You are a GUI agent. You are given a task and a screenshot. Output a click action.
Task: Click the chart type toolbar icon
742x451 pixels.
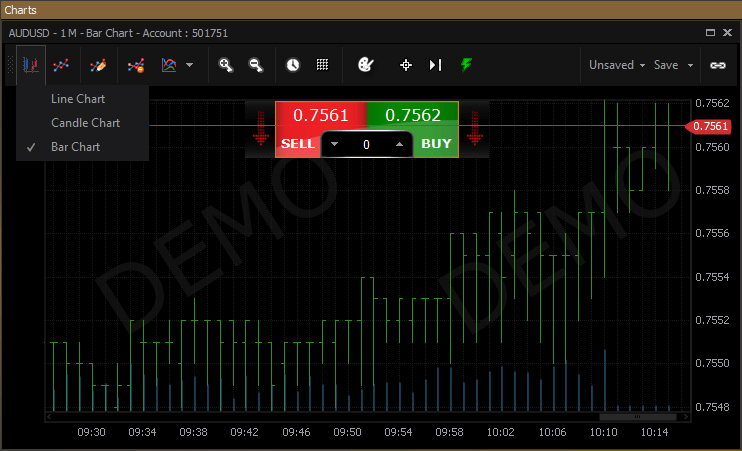[x=31, y=65]
